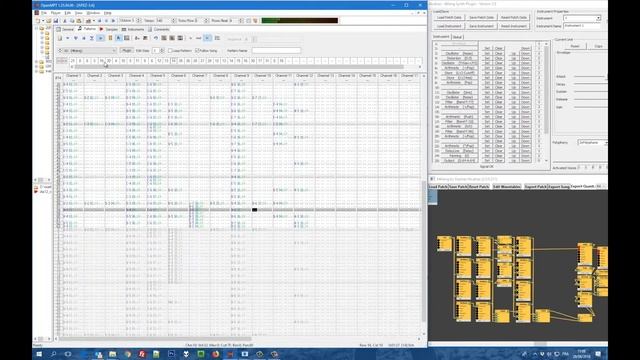Click the orange Pattern Properties icon
Image resolution: width=640 pixels, height=360 pixels.
point(110,38)
